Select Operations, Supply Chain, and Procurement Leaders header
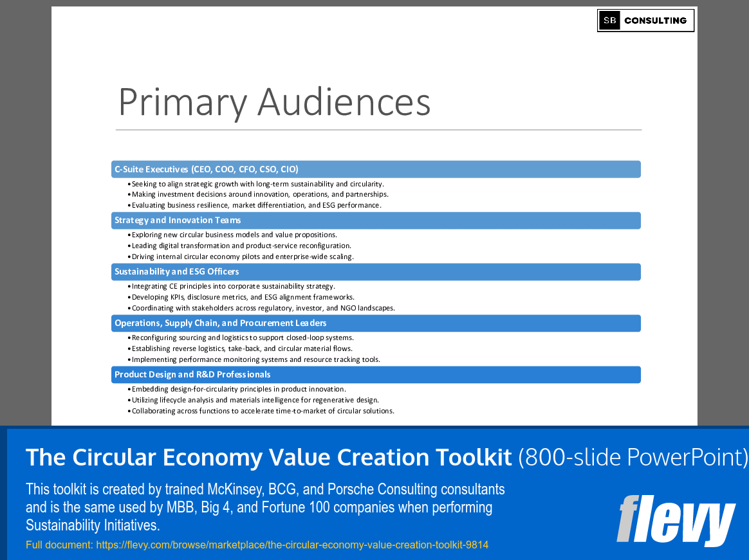Viewport: 749px width, 560px height. (x=376, y=323)
